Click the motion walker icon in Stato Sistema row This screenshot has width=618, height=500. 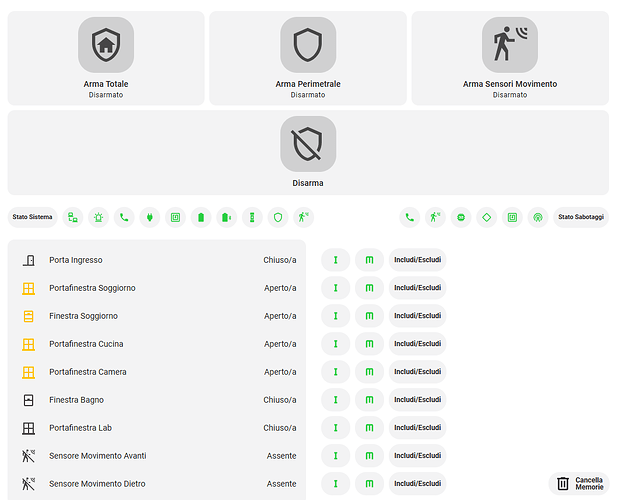(303, 217)
